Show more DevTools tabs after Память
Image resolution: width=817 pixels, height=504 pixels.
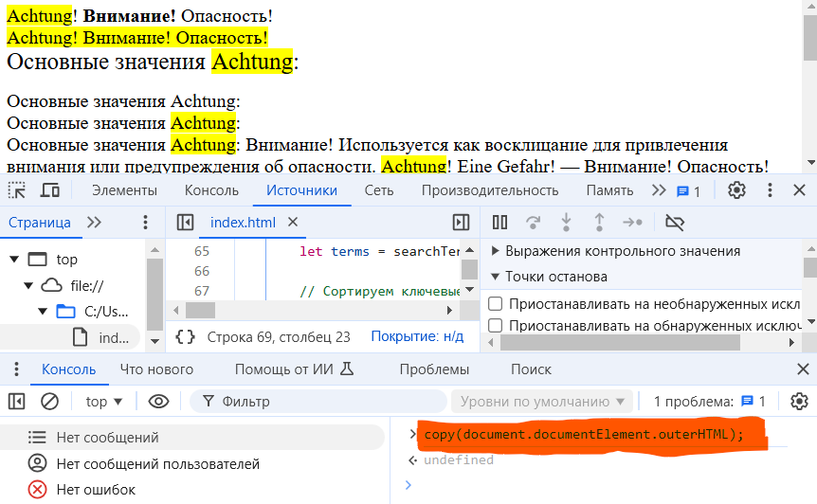pyautogui.click(x=659, y=190)
